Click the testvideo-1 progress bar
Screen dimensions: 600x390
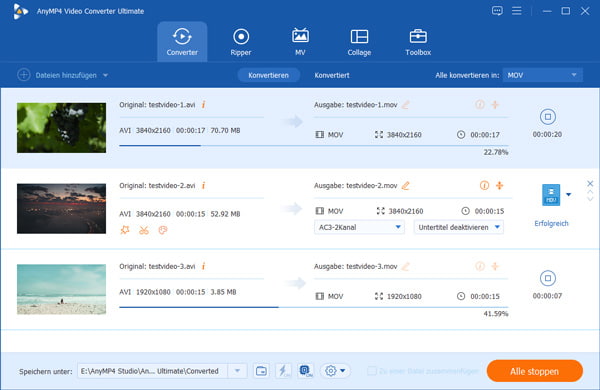tap(314, 145)
